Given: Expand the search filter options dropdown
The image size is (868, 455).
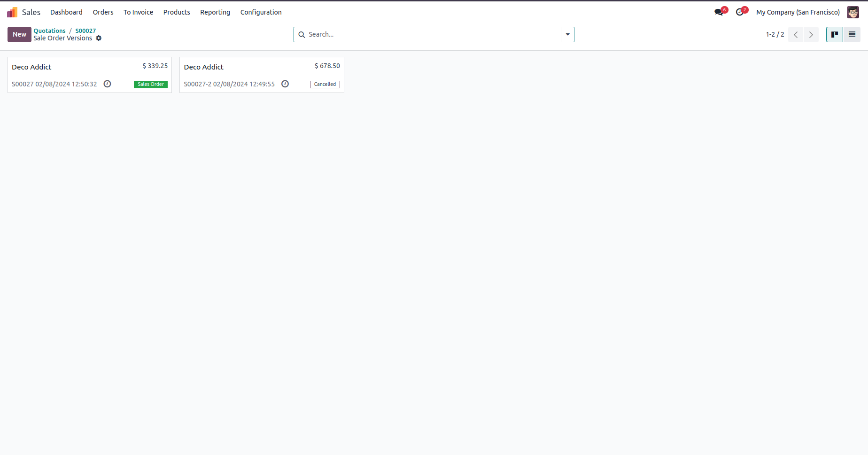Looking at the screenshot, I should pos(567,34).
